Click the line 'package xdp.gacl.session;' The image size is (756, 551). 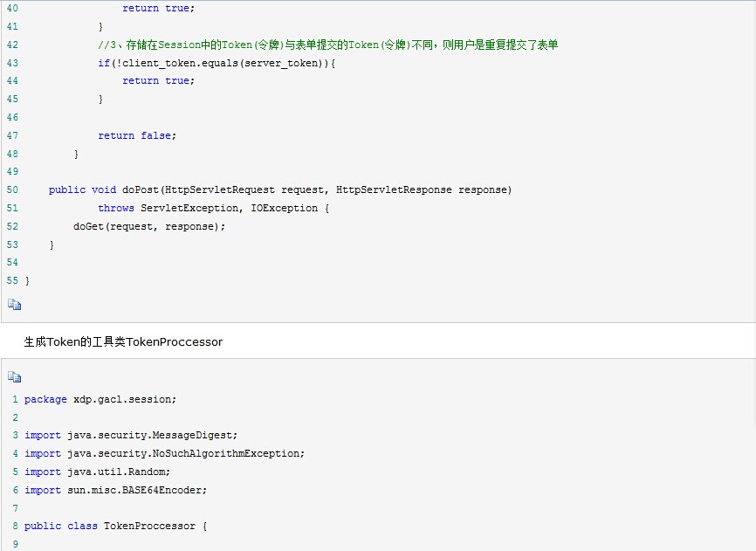(100, 399)
